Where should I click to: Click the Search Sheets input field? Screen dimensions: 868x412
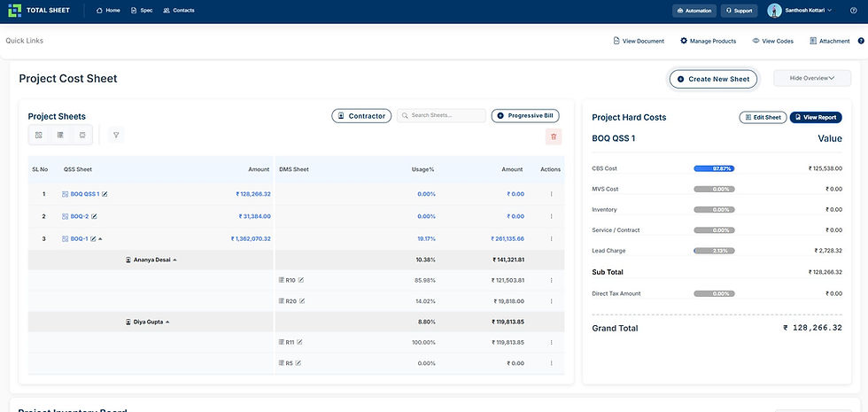click(x=441, y=116)
